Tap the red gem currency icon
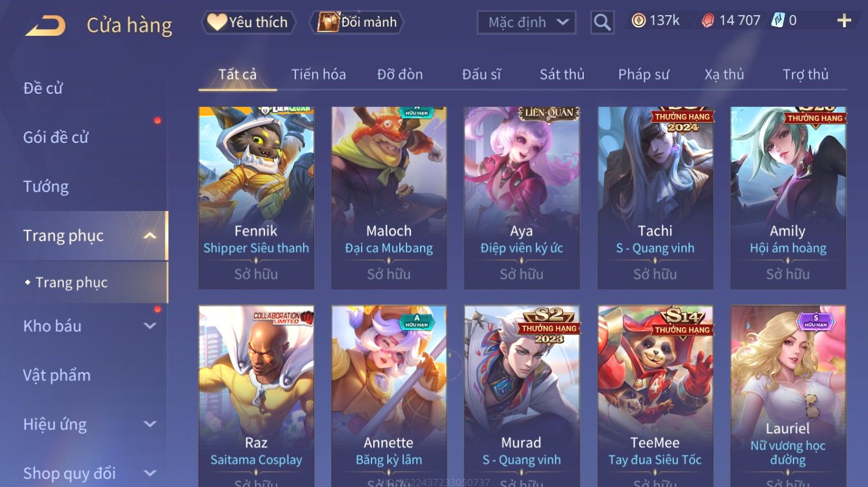The height and width of the screenshot is (487, 868). pyautogui.click(x=708, y=21)
